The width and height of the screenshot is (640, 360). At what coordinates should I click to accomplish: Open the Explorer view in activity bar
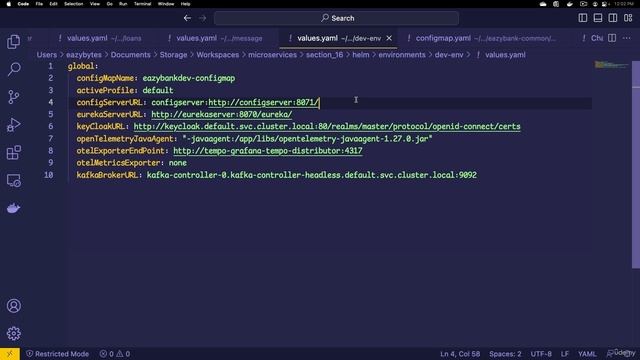click(13, 42)
